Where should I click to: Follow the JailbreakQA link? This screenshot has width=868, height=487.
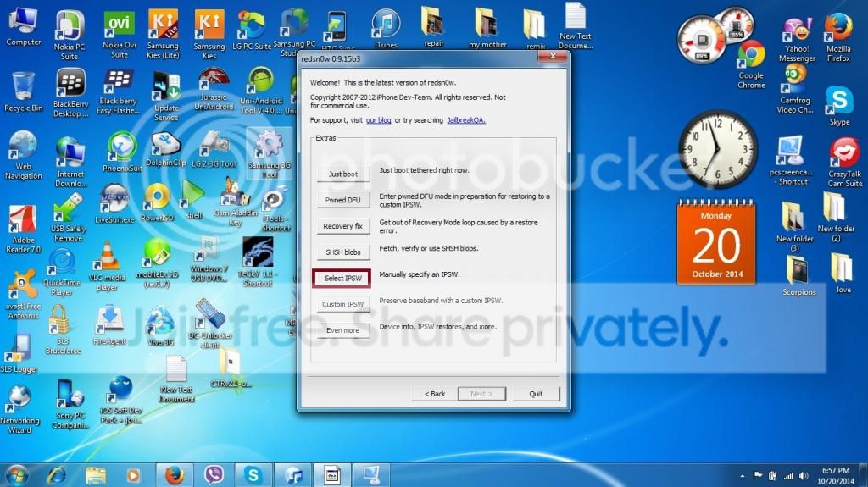pyautogui.click(x=465, y=120)
